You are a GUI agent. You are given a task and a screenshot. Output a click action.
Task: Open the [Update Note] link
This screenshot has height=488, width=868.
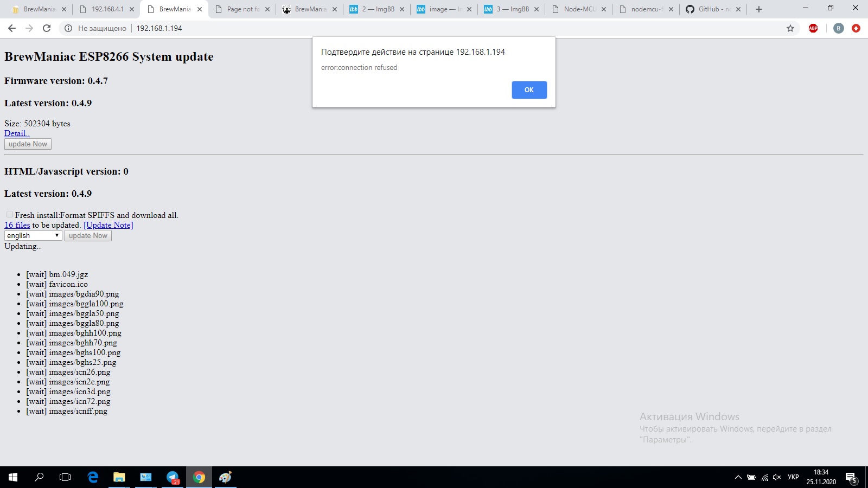click(x=108, y=225)
